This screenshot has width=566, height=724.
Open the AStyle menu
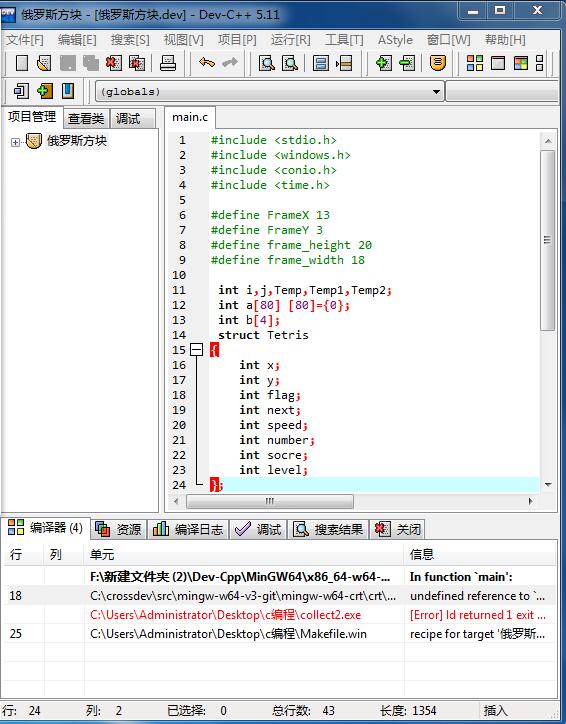[x=395, y=40]
